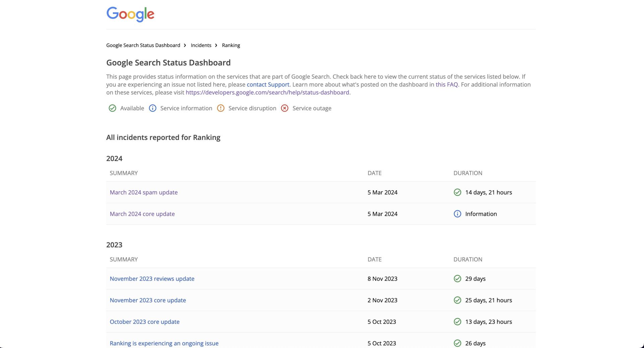
Task: Click the Service disruption warning icon in the legend
Action: point(221,108)
